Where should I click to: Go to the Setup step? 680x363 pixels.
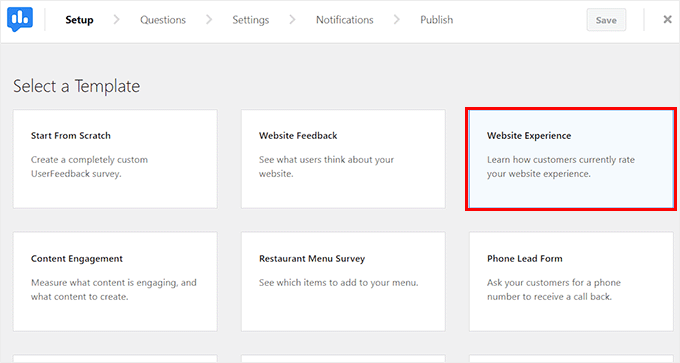click(x=79, y=20)
